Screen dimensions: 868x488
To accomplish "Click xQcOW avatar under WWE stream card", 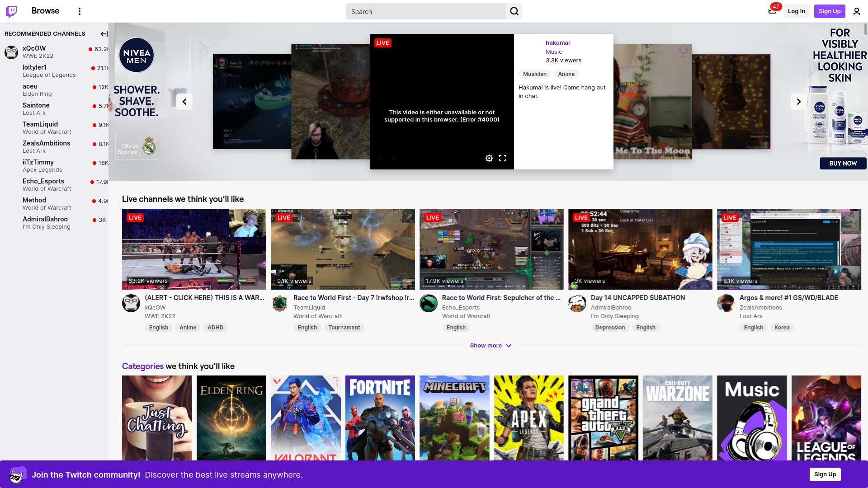I will click(131, 303).
